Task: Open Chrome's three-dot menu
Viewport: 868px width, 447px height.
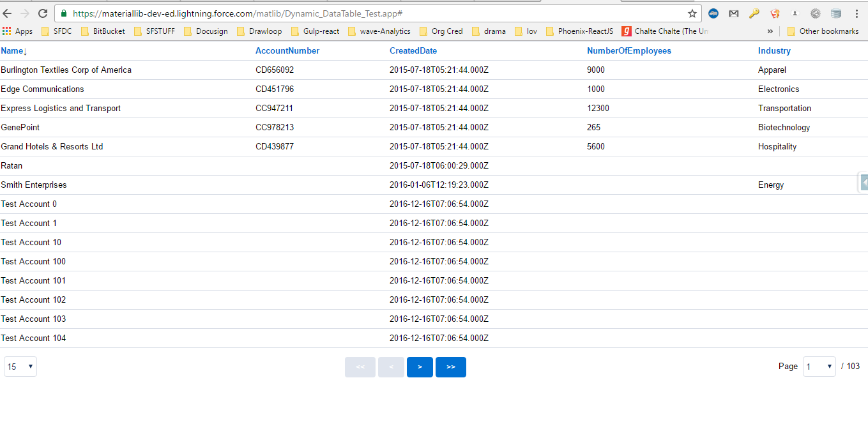Action: [x=857, y=13]
